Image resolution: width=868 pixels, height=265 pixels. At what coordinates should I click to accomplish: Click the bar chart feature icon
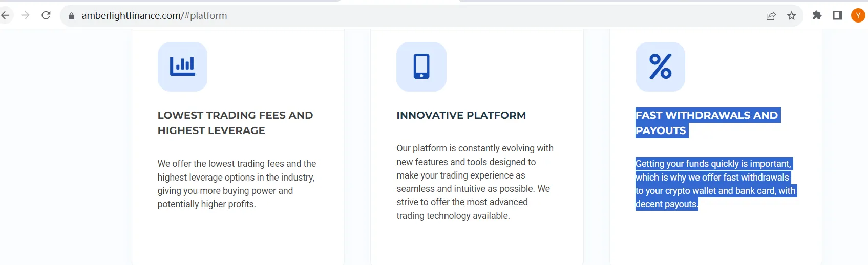point(182,67)
